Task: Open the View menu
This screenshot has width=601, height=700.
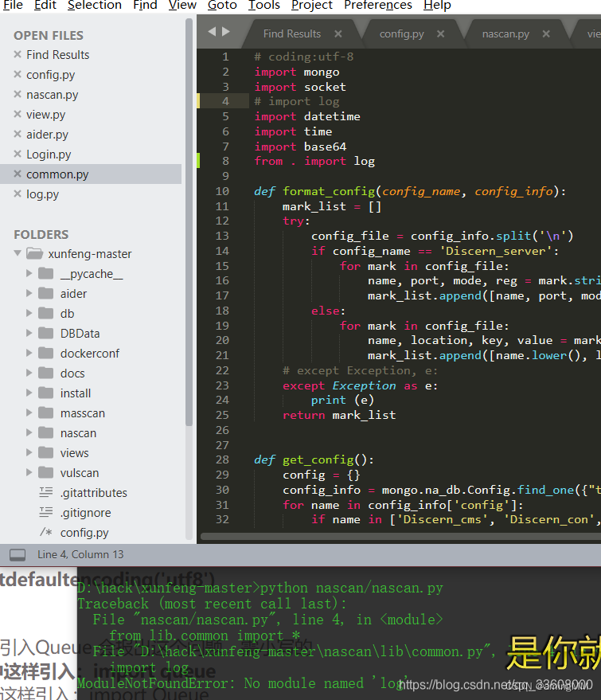Action: click(x=182, y=6)
